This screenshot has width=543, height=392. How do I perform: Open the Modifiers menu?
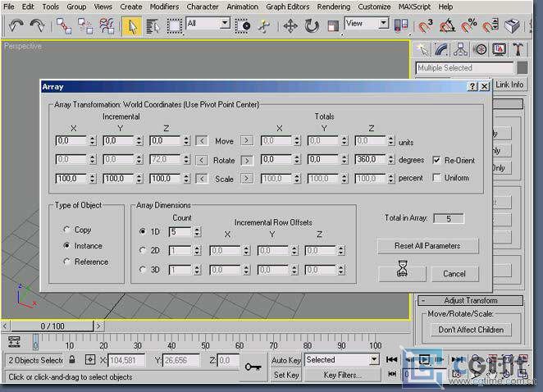coord(164,7)
